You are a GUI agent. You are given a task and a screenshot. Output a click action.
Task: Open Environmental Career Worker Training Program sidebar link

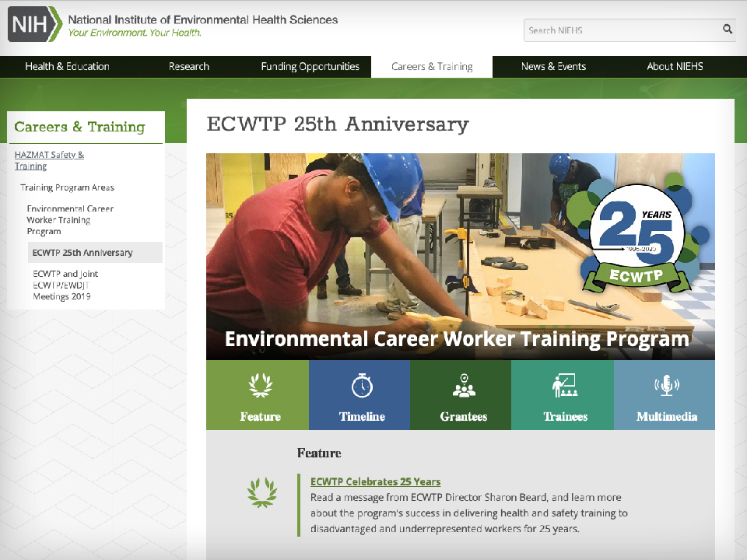click(x=70, y=220)
